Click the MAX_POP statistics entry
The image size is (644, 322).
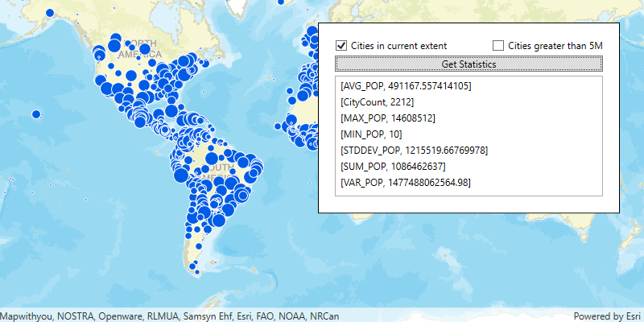coord(387,118)
